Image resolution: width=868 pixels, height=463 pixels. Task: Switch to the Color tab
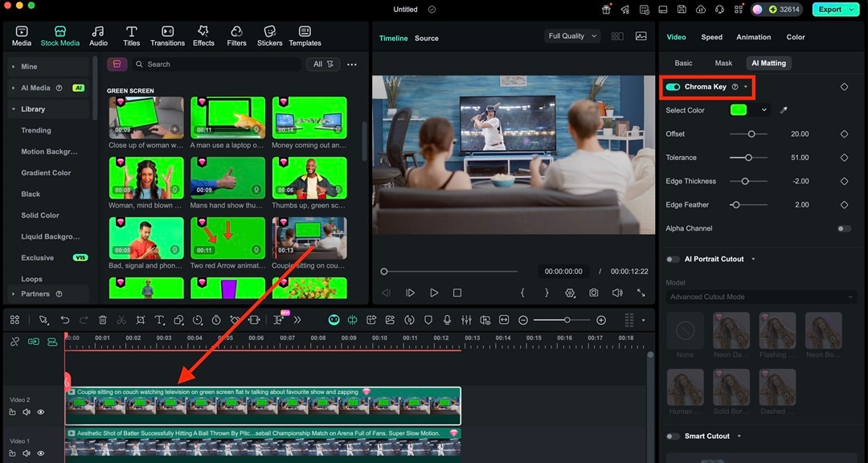[796, 37]
